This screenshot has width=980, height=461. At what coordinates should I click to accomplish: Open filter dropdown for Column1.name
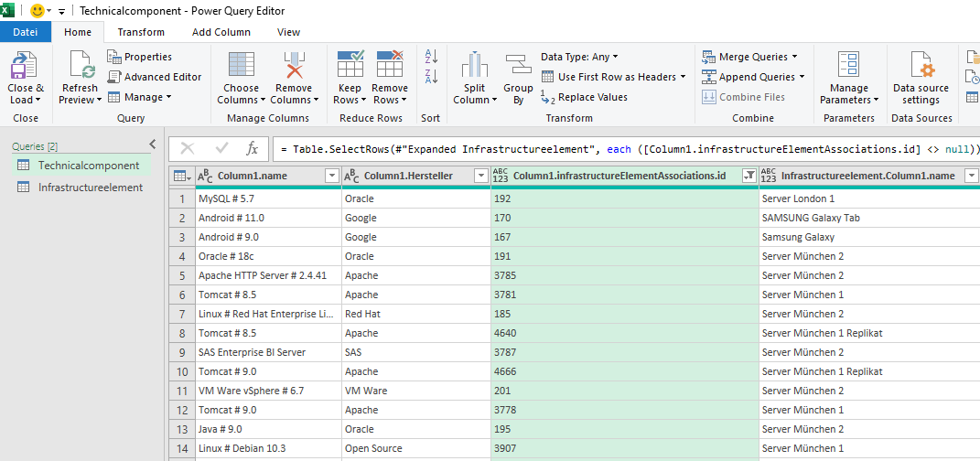pos(330,176)
